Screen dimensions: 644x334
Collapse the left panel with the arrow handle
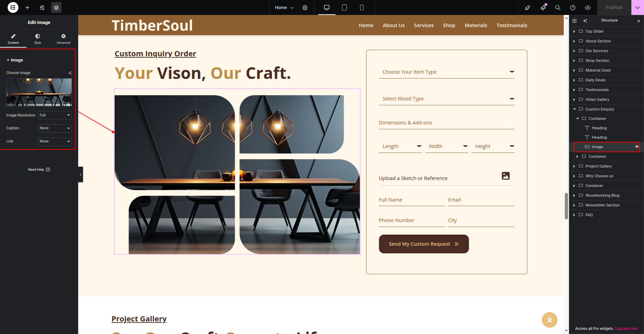pos(81,174)
